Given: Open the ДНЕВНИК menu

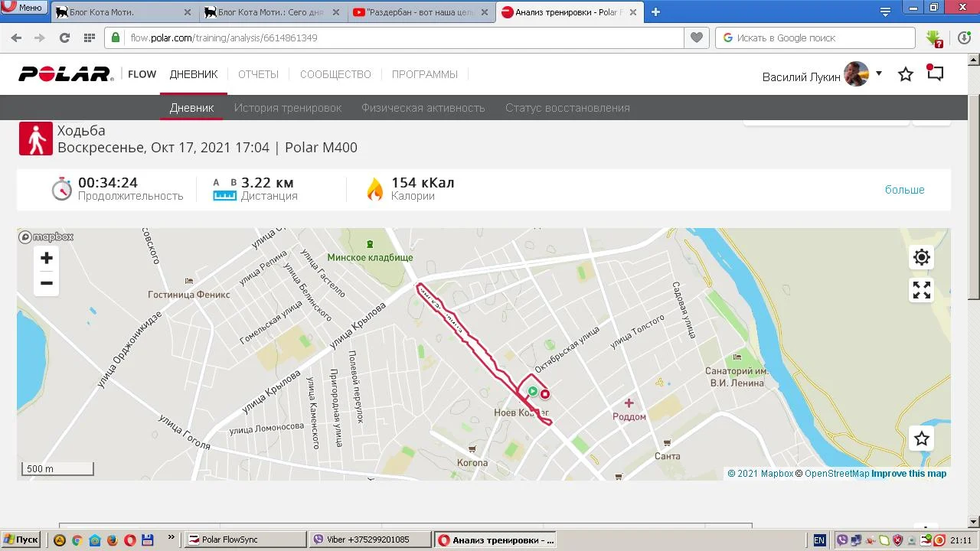Looking at the screenshot, I should pos(194,74).
